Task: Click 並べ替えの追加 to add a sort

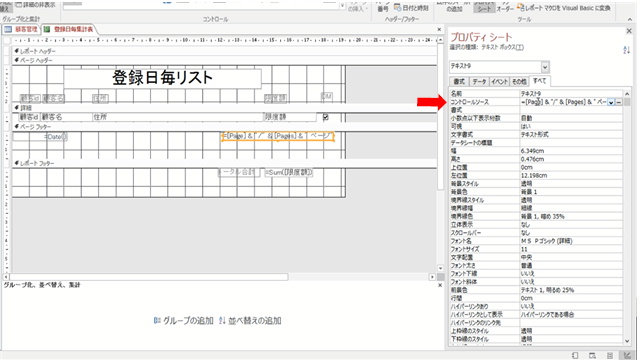Action: point(250,321)
